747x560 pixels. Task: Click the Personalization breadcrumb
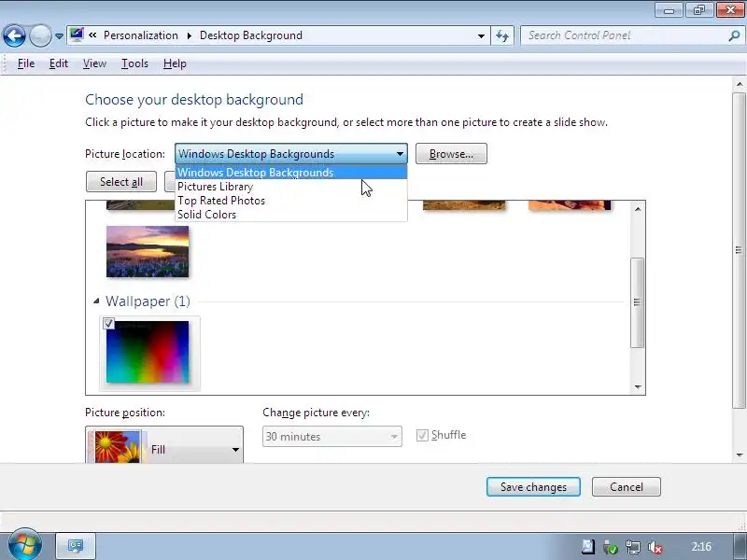click(141, 35)
